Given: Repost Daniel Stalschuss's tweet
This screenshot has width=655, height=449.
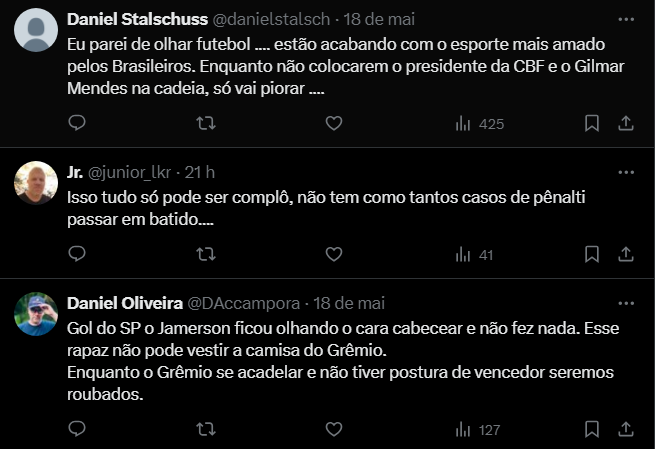Looking at the screenshot, I should tap(205, 123).
